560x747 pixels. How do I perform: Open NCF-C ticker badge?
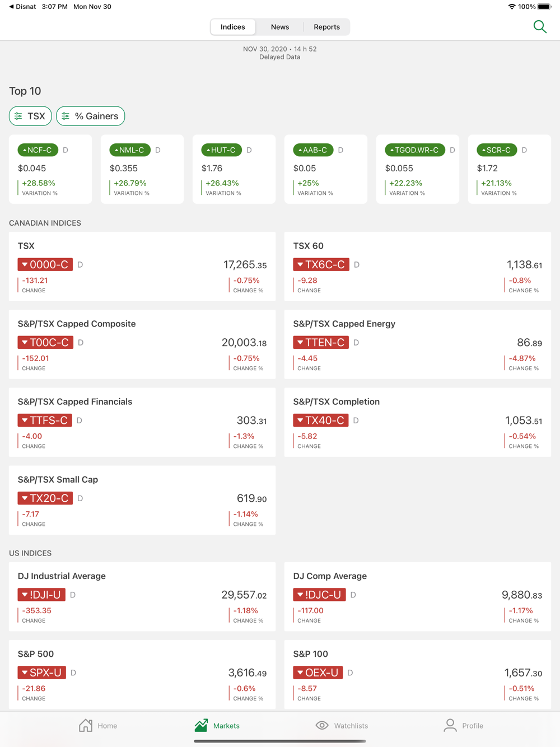click(x=38, y=150)
